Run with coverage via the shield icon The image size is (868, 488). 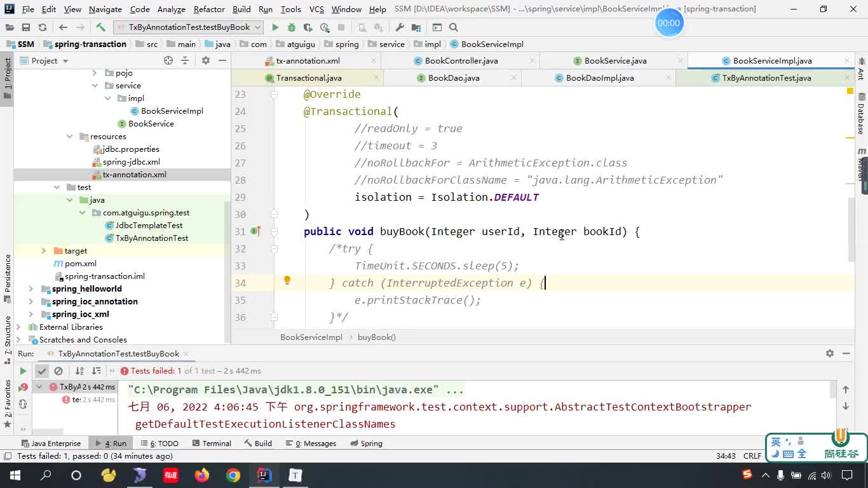coord(308,27)
